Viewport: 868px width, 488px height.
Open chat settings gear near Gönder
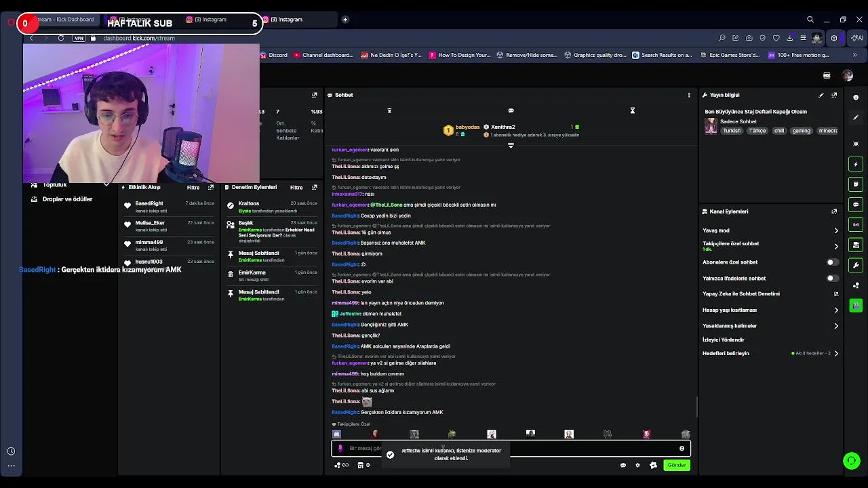[x=637, y=465]
